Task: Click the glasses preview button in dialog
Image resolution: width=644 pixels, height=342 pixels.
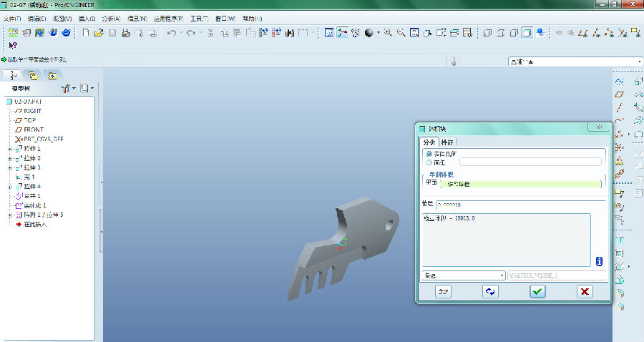Action: tap(443, 291)
